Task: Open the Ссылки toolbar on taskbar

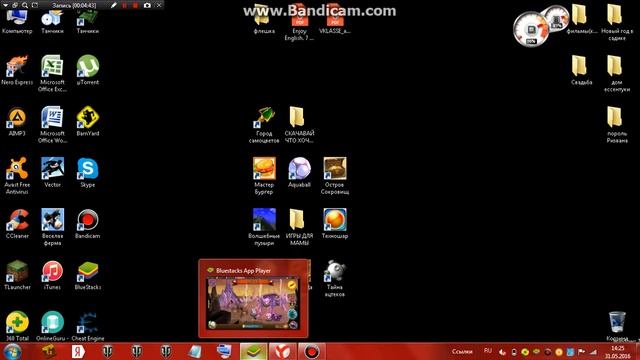Action: point(462,351)
